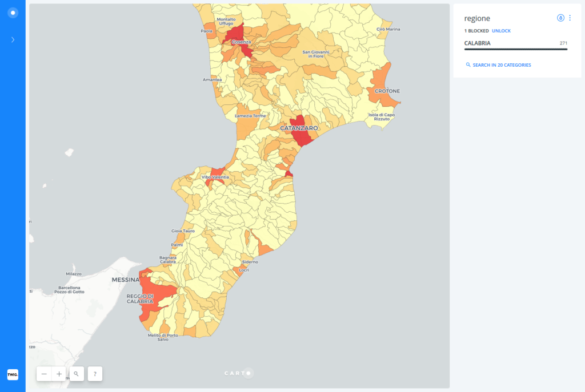Click the magnifier icon beside Search in categories
The width and height of the screenshot is (585, 392).
pos(468,65)
